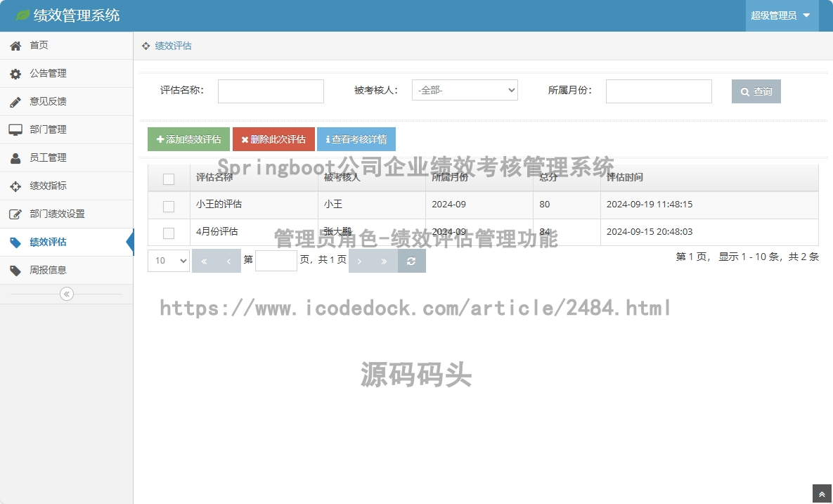833x504 pixels.
Task: Click the time cell 2024-09-15 20:48:03
Action: pos(709,232)
